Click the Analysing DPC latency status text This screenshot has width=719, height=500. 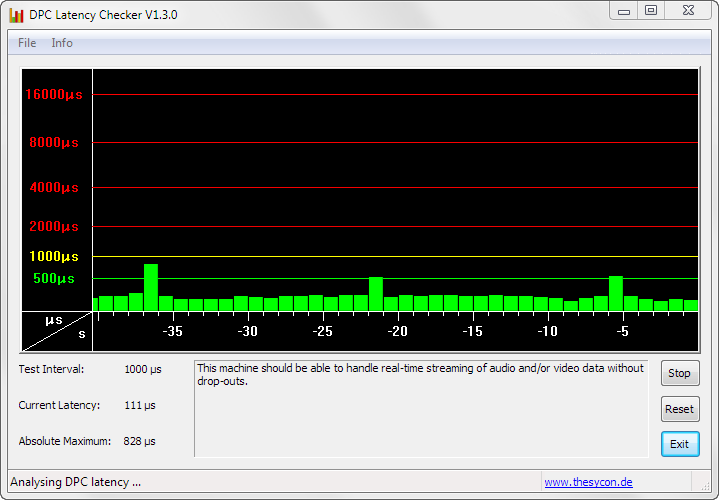coord(75,482)
